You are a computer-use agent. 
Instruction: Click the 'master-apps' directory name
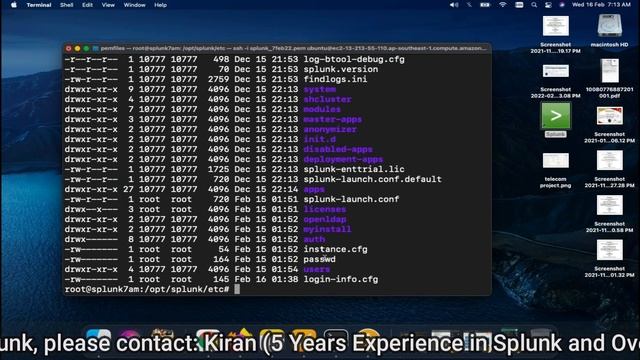[333, 119]
